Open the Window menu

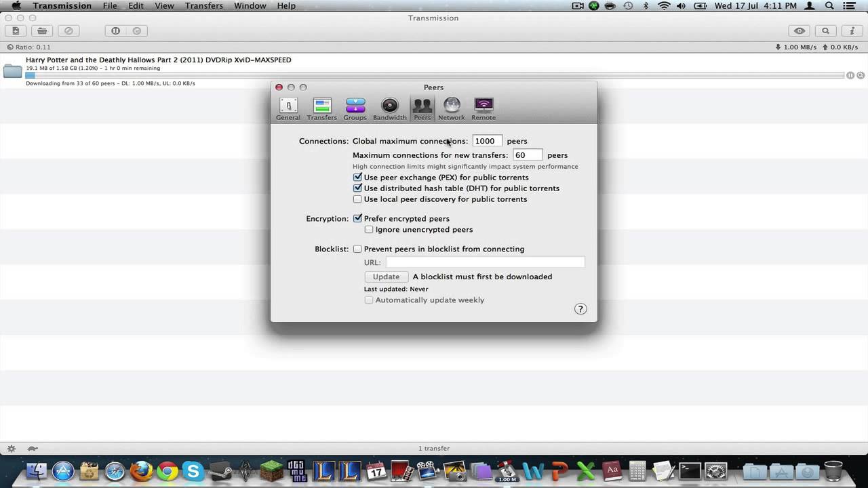(250, 5)
